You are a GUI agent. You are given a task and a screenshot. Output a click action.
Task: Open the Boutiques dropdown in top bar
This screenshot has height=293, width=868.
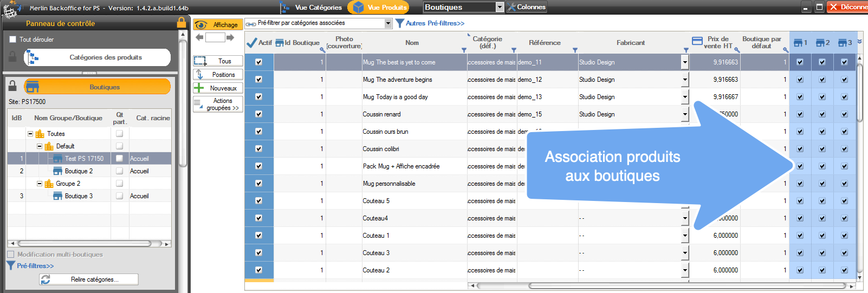500,7
